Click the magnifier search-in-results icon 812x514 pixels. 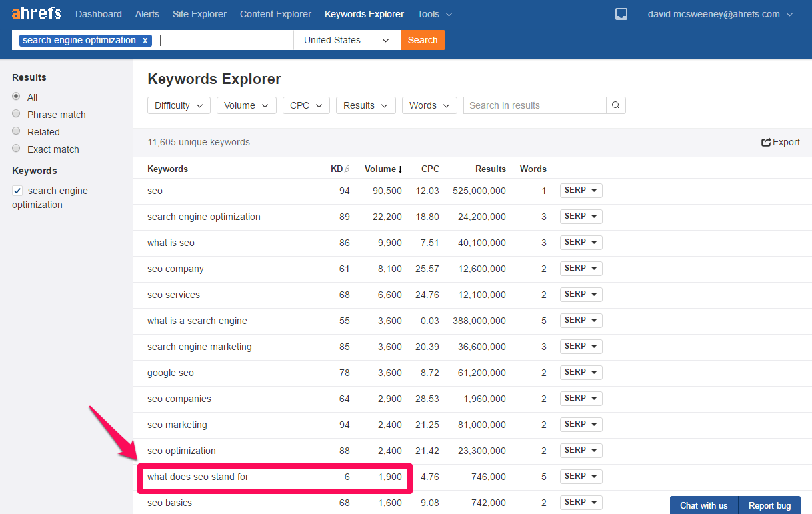(x=616, y=105)
